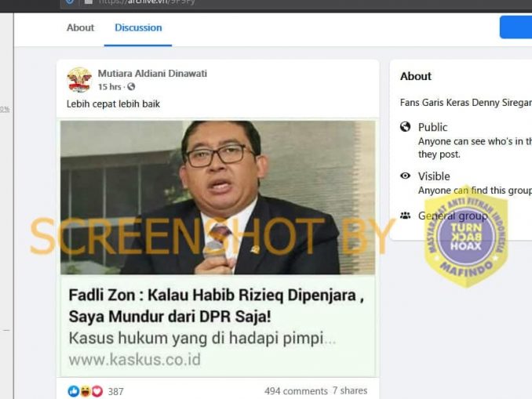
Task: View the 494 comments
Action: point(296,391)
